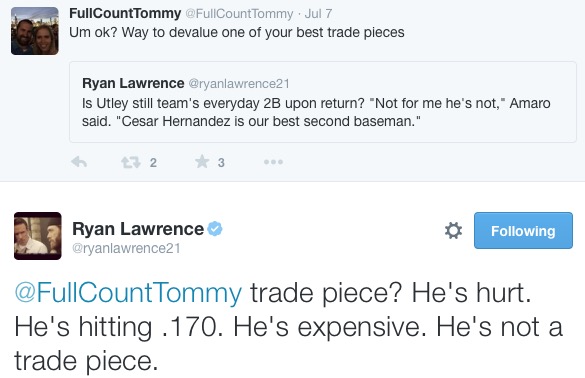The image size is (585, 378).
Task: Reply to FullCountTommy's tweet with the arrow icon
Action: 79,162
